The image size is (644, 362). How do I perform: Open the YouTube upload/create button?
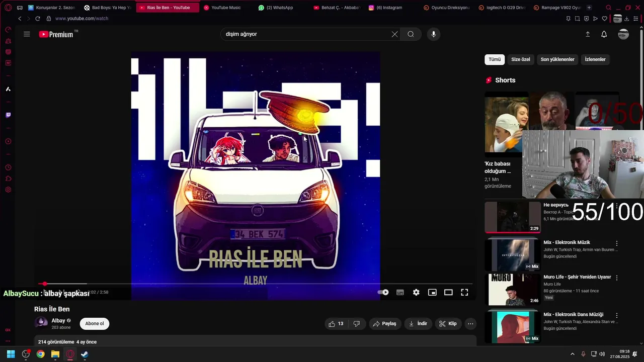click(588, 34)
